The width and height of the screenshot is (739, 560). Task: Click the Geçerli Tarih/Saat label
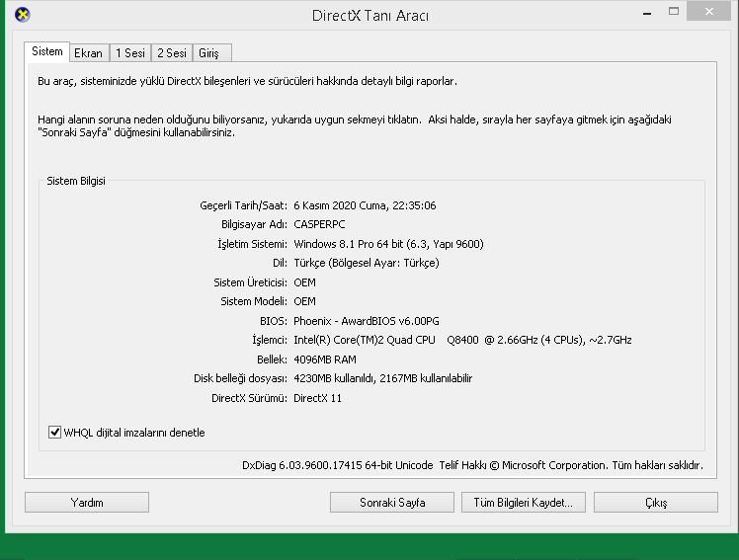coord(243,205)
